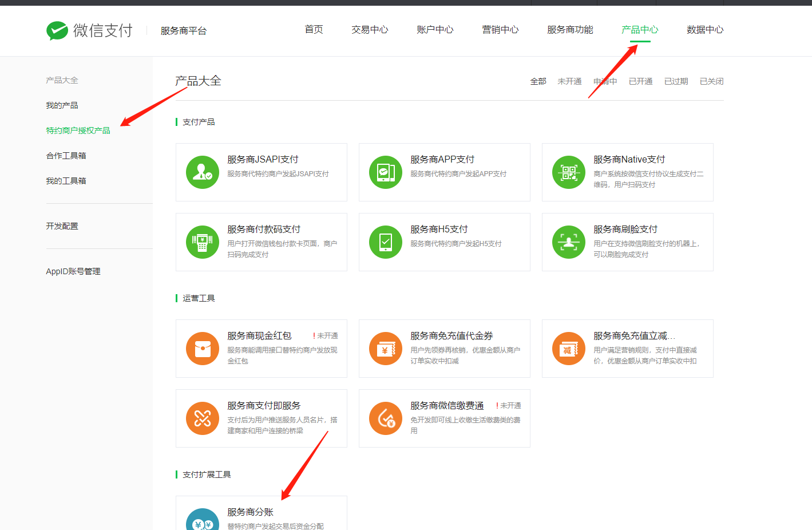This screenshot has height=530, width=812.
Task: Filter products by 未开通
Action: (x=570, y=81)
